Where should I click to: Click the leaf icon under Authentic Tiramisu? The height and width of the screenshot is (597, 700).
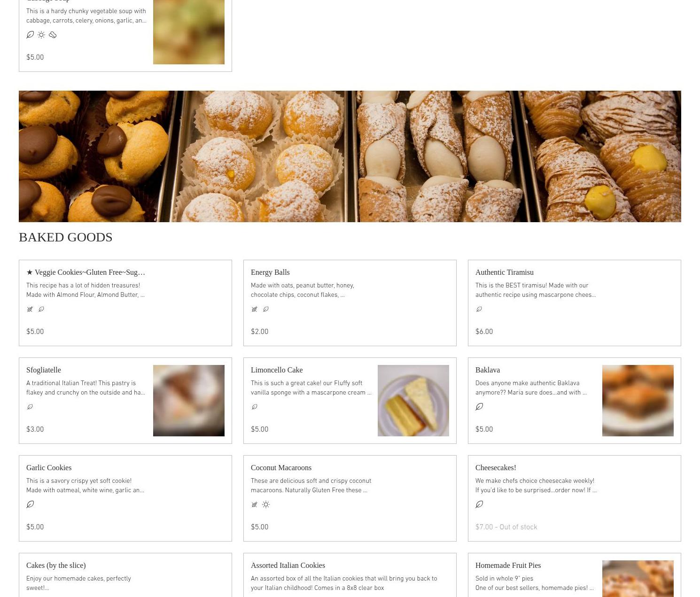coord(479,309)
